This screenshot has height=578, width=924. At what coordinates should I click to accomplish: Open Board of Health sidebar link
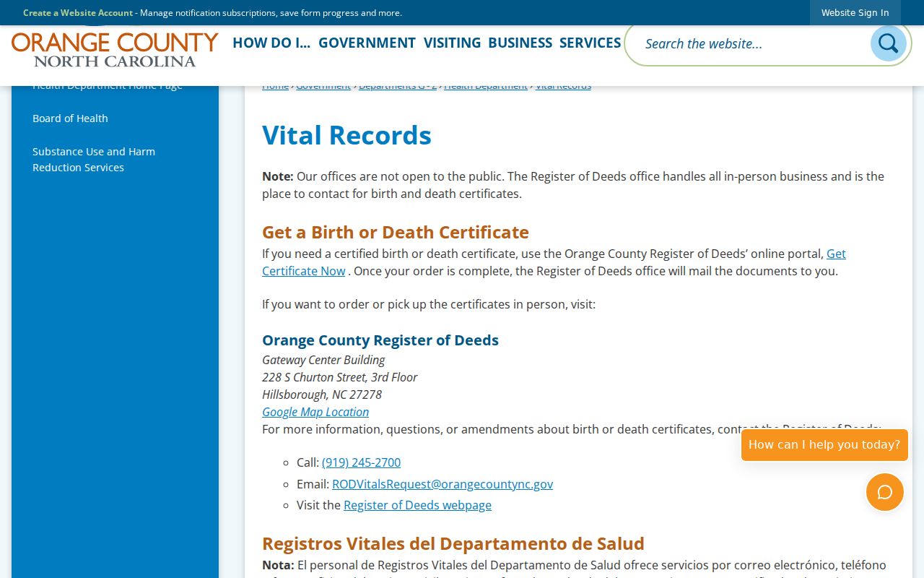tap(70, 118)
